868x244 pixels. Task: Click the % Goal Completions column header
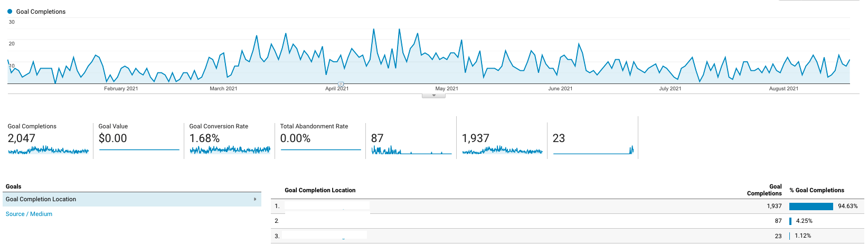(817, 190)
